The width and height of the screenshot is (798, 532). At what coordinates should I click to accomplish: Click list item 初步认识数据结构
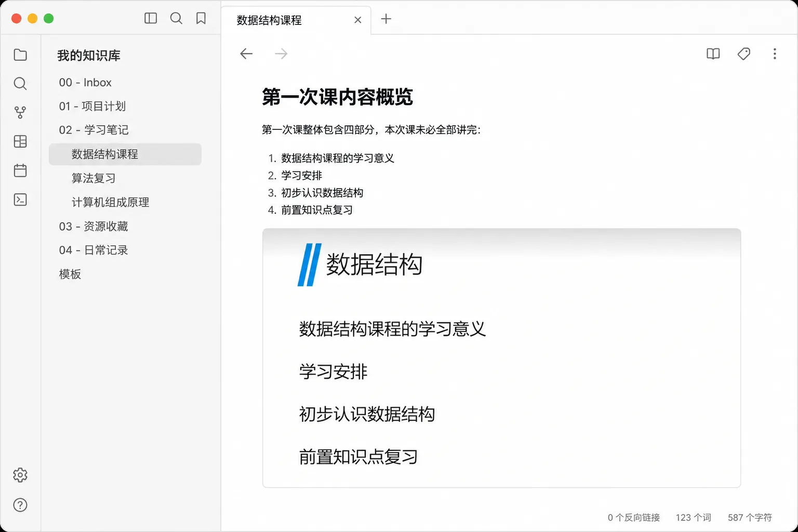(x=322, y=193)
